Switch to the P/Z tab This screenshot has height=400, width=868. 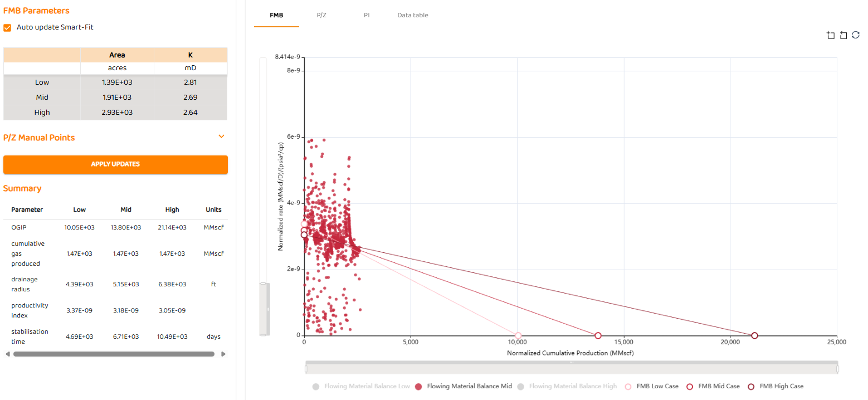click(321, 15)
